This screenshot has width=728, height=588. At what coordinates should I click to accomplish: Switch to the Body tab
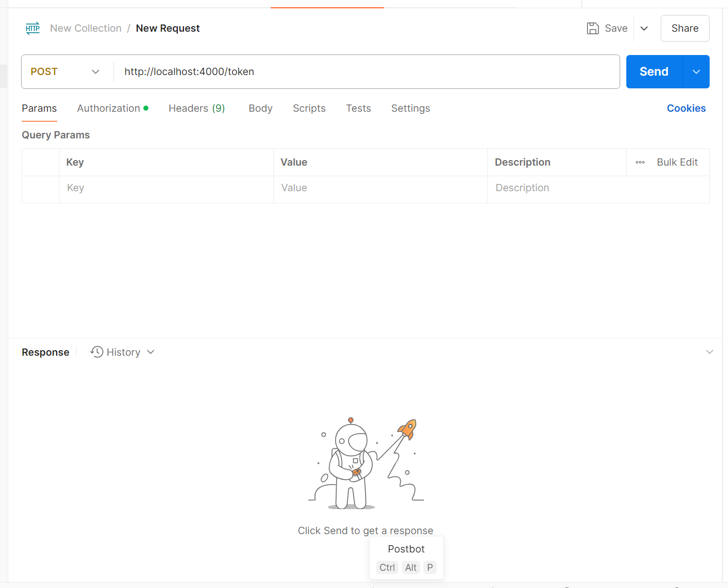pos(261,108)
